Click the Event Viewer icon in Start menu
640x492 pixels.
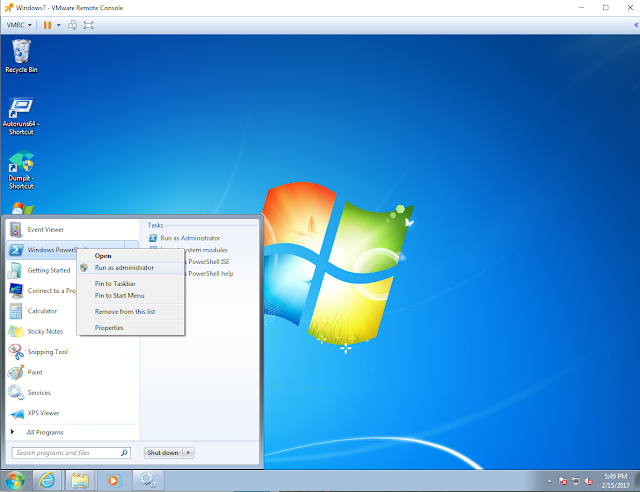coord(16,229)
